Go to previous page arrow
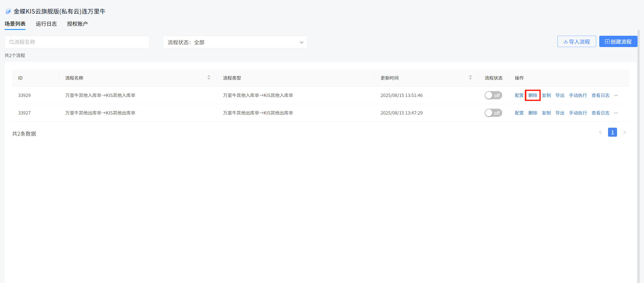The height and width of the screenshot is (283, 644). click(600, 132)
